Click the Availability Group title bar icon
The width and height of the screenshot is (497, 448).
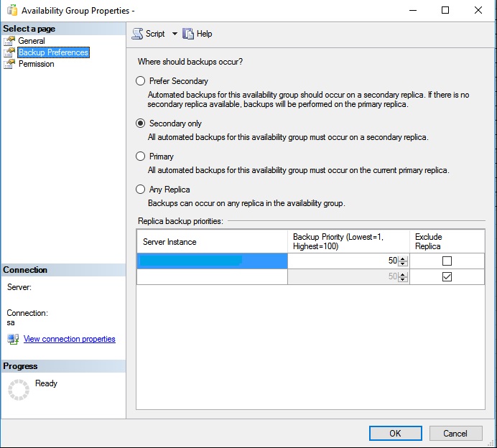12,11
